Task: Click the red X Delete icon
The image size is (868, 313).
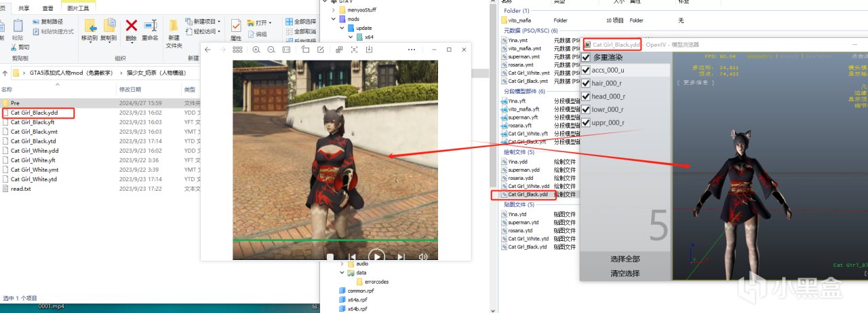Action: (131, 26)
